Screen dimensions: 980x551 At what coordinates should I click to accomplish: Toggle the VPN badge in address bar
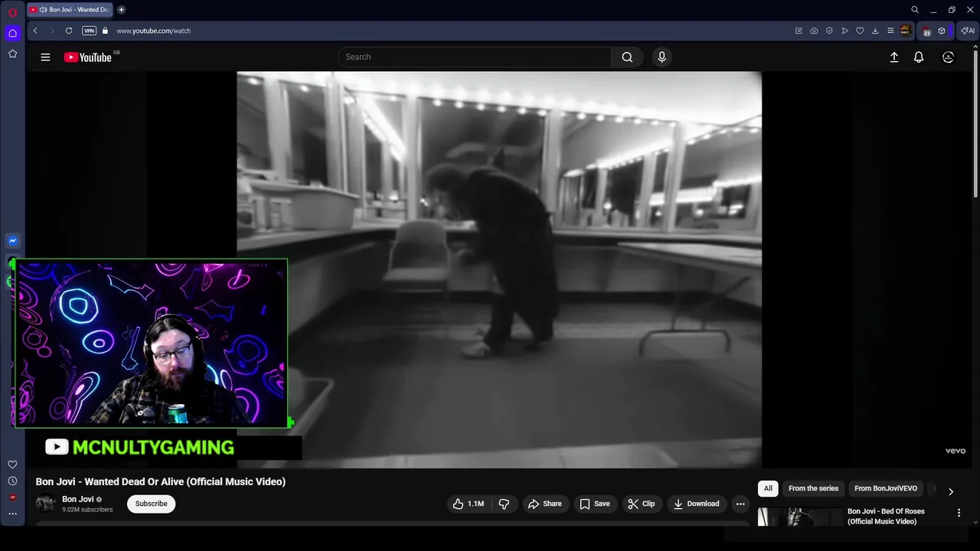[89, 31]
